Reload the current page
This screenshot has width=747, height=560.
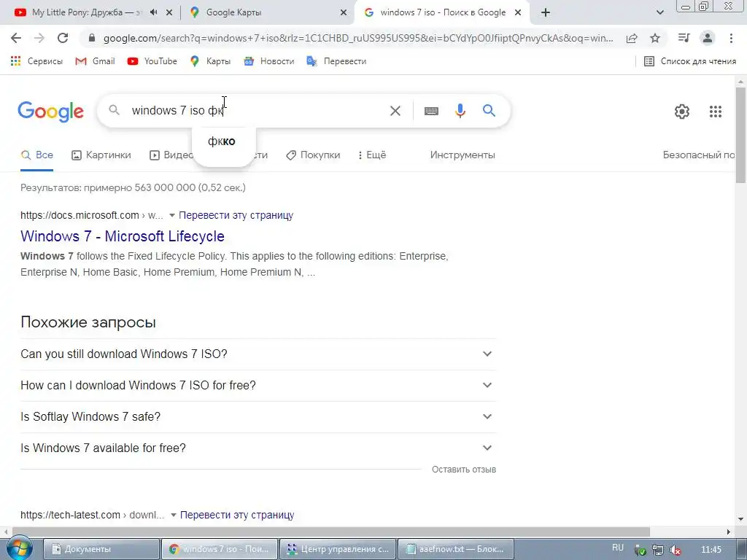coord(63,38)
